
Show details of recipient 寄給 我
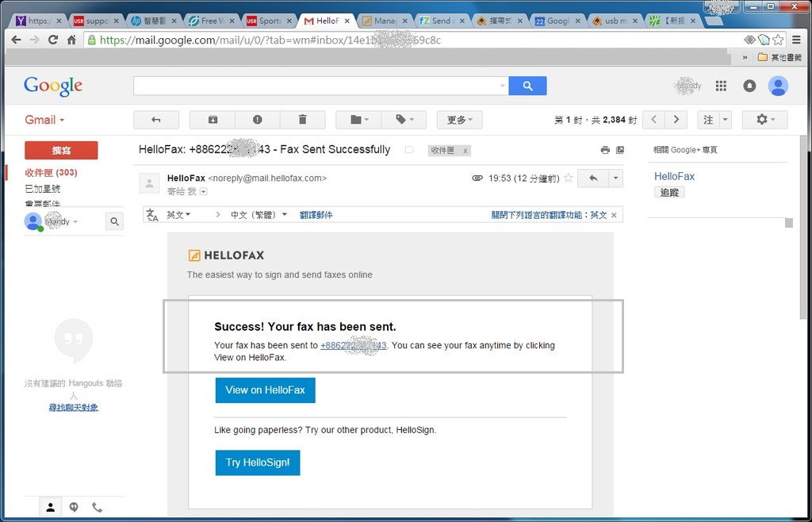(204, 192)
